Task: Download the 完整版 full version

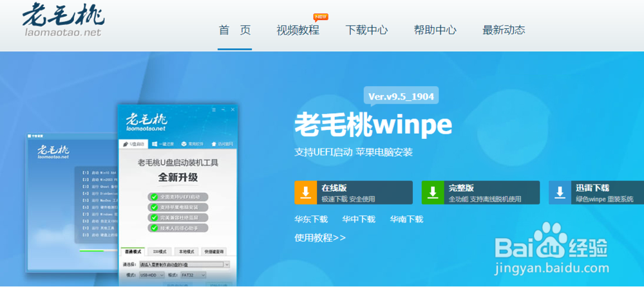Action: pos(480,192)
